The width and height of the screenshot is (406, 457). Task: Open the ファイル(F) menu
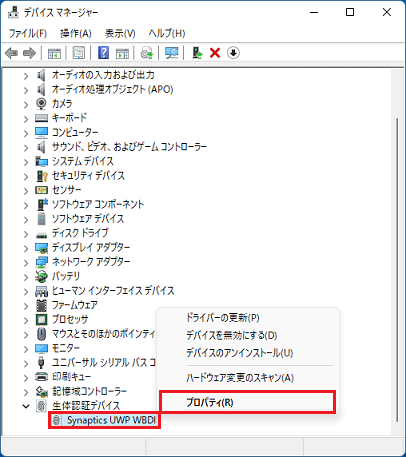point(28,33)
